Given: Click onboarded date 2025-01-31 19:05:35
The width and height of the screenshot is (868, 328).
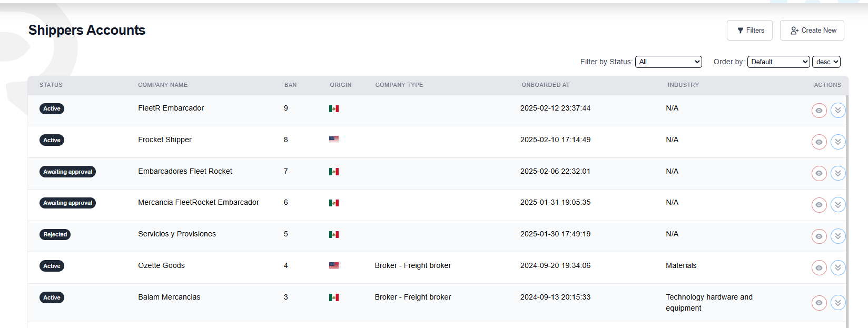Looking at the screenshot, I should (x=555, y=202).
